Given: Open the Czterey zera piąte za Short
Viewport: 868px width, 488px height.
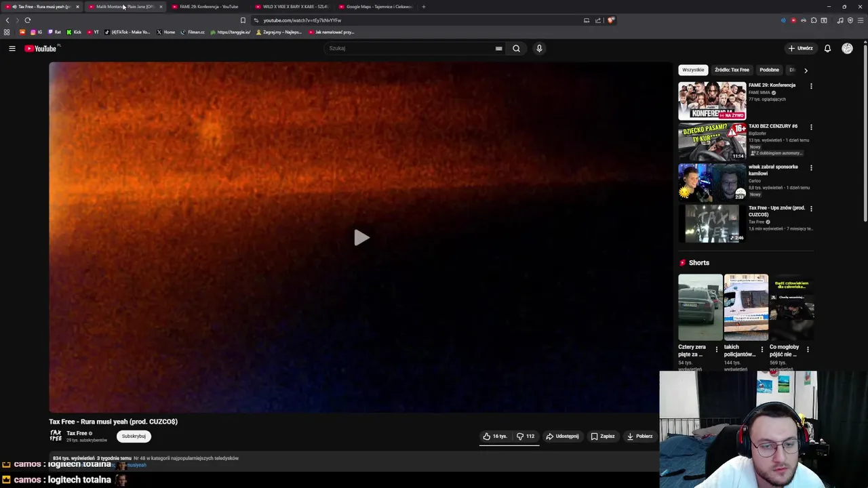Looking at the screenshot, I should (701, 307).
